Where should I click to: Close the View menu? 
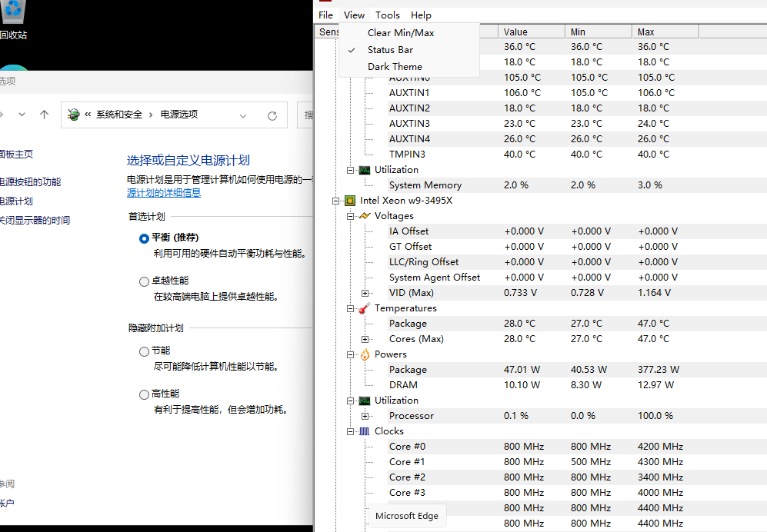354,15
